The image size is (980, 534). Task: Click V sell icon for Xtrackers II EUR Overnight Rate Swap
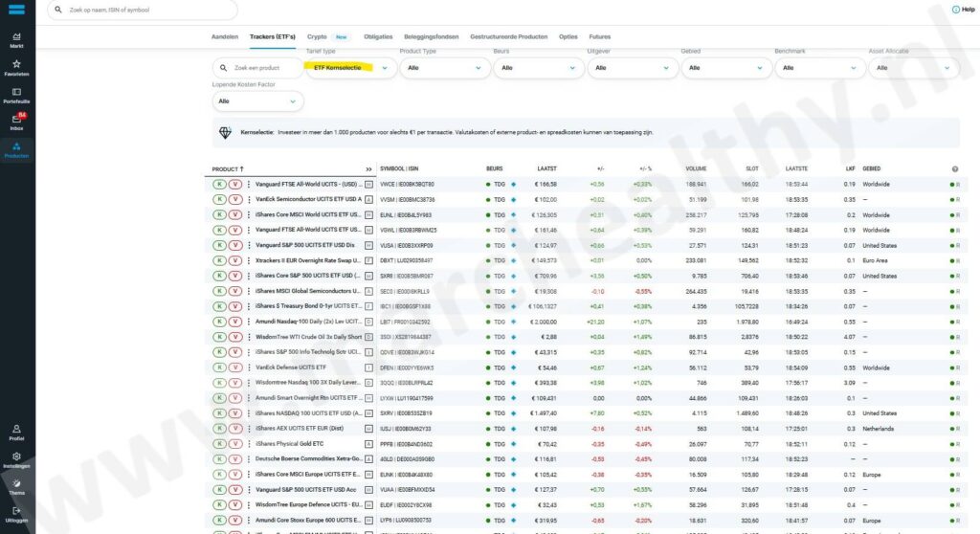[x=235, y=260]
